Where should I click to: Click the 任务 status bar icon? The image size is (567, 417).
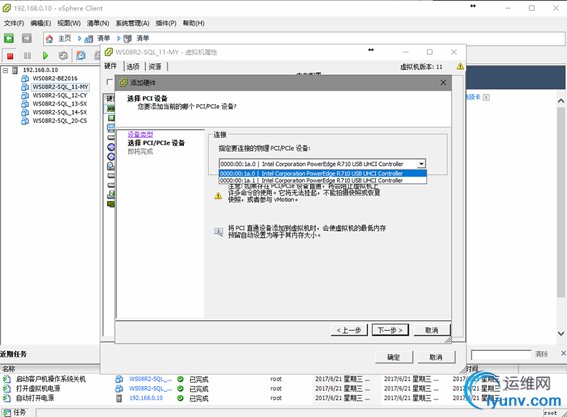pos(7,413)
